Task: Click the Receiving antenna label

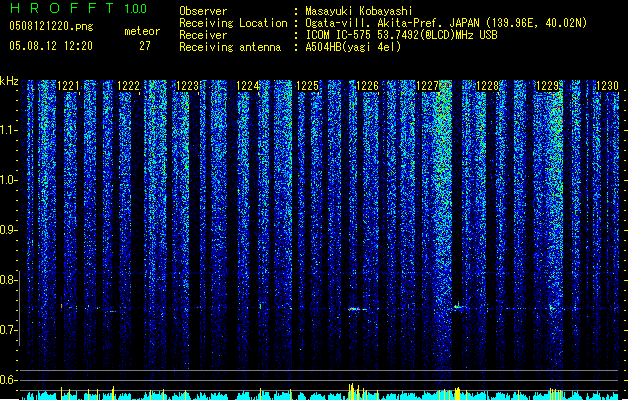Action: coord(230,47)
